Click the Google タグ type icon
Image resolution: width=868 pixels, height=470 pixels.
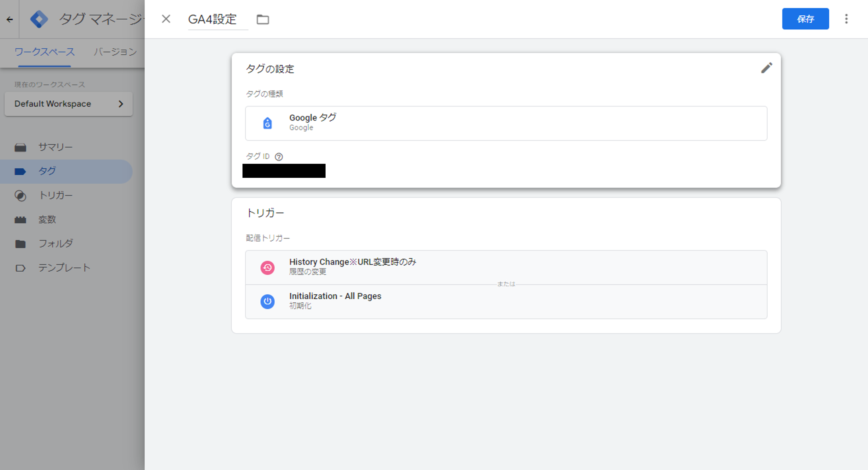point(267,123)
